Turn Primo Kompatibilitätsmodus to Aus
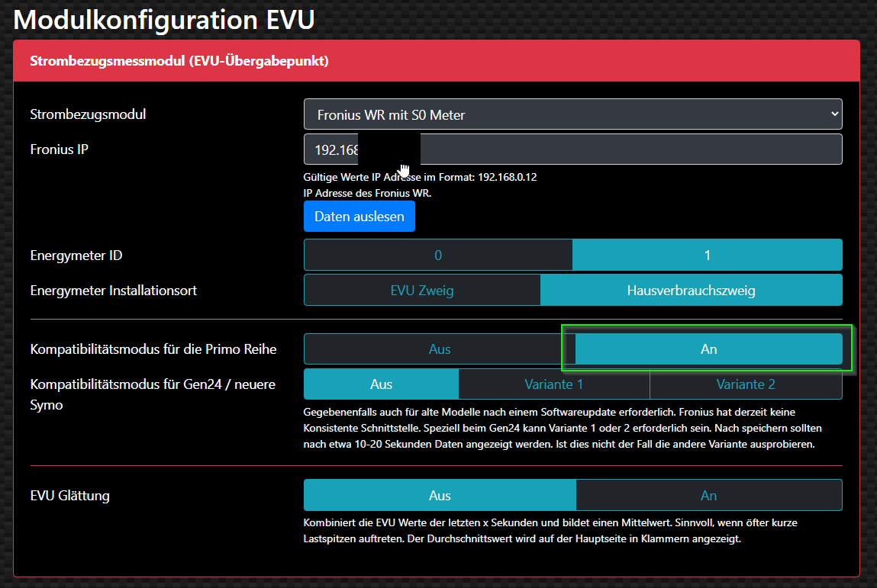 point(440,349)
